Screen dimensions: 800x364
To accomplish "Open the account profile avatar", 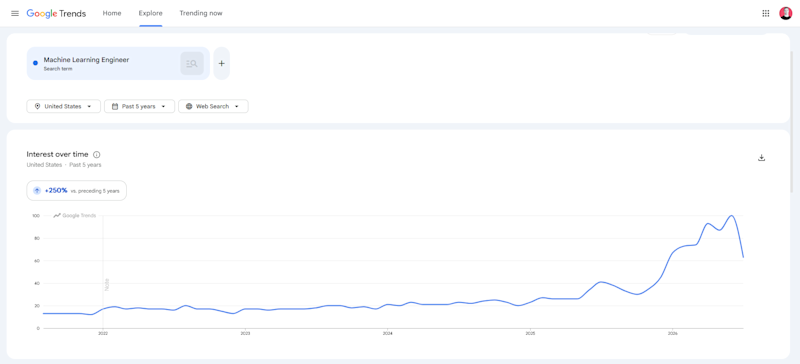I will [785, 13].
